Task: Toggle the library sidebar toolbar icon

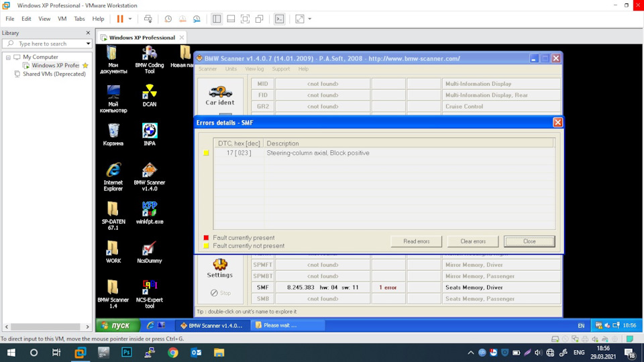Action: coord(217,19)
